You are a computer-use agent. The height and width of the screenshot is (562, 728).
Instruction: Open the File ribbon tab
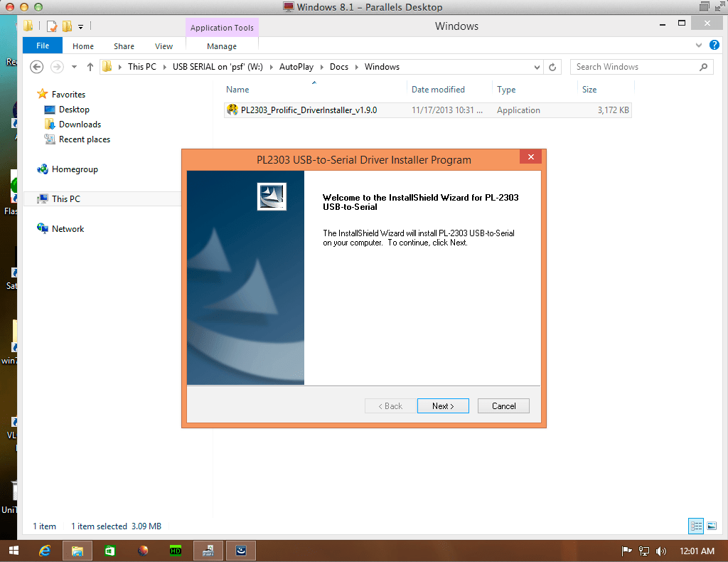click(43, 46)
